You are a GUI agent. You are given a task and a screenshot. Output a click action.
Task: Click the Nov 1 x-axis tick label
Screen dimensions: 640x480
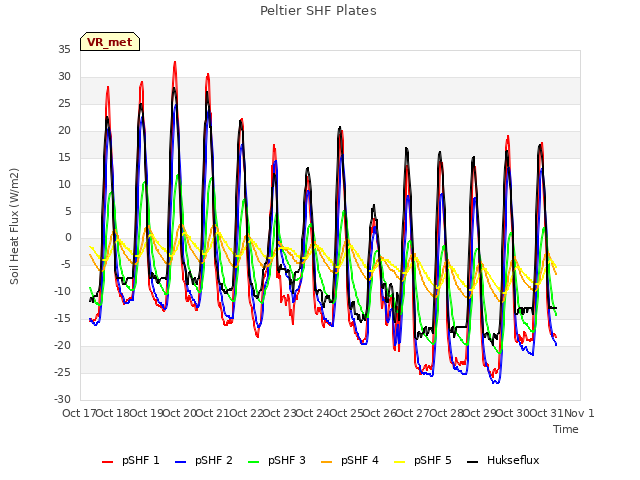[x=579, y=413]
